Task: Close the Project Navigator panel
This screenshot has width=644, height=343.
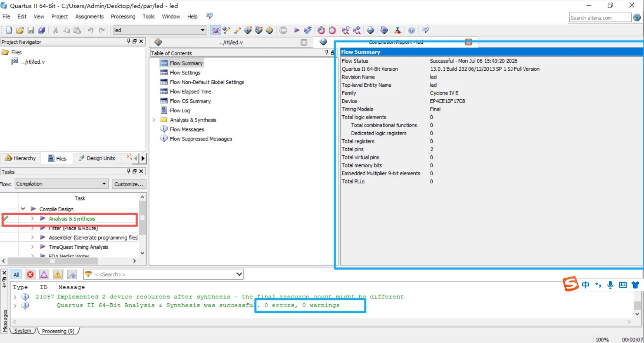Action: coord(141,41)
